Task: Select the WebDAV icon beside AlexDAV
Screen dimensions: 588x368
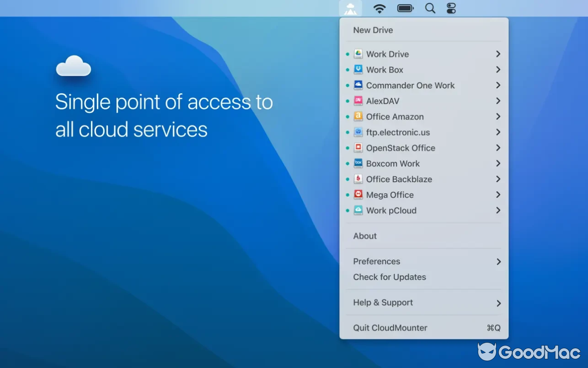Action: [358, 101]
